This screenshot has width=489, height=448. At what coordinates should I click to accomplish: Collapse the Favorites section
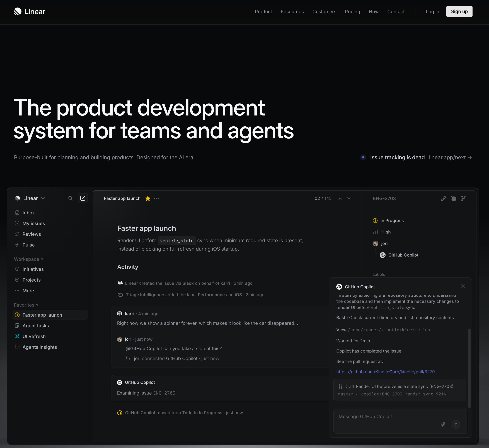click(26, 305)
